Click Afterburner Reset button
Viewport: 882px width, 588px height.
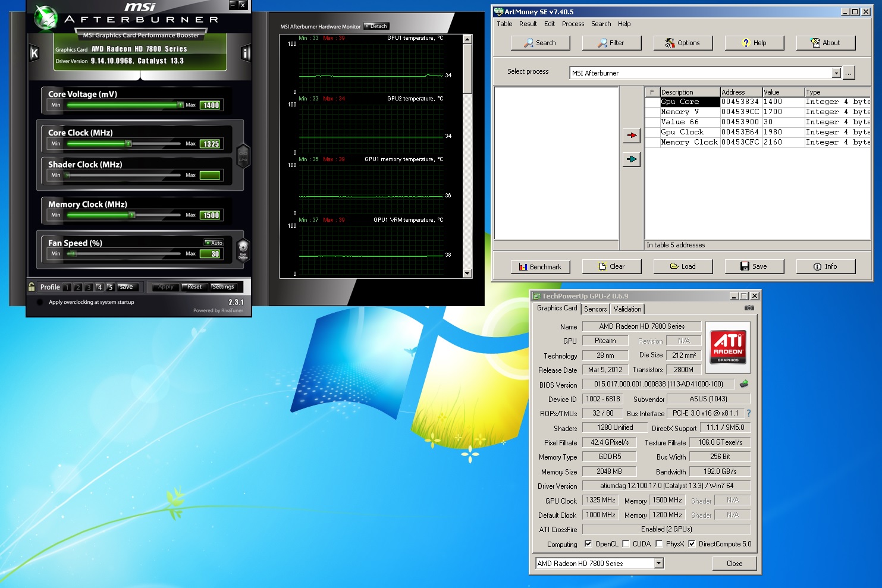coord(194,287)
